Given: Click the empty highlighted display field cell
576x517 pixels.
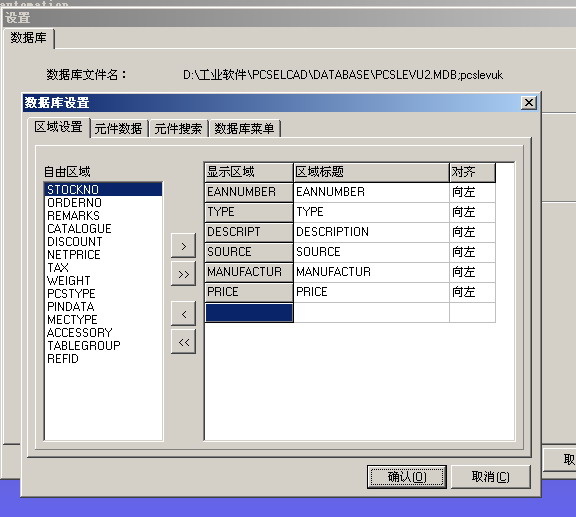Looking at the screenshot, I should 249,312.
